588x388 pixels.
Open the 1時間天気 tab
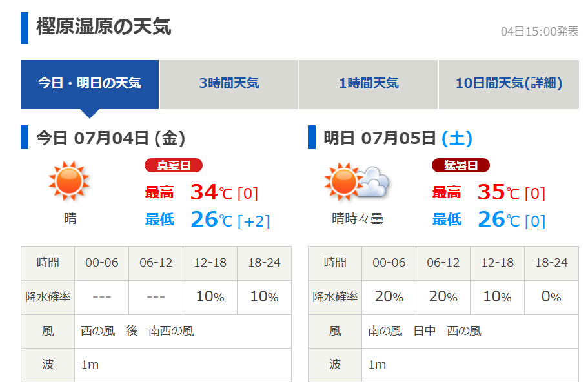[369, 85]
